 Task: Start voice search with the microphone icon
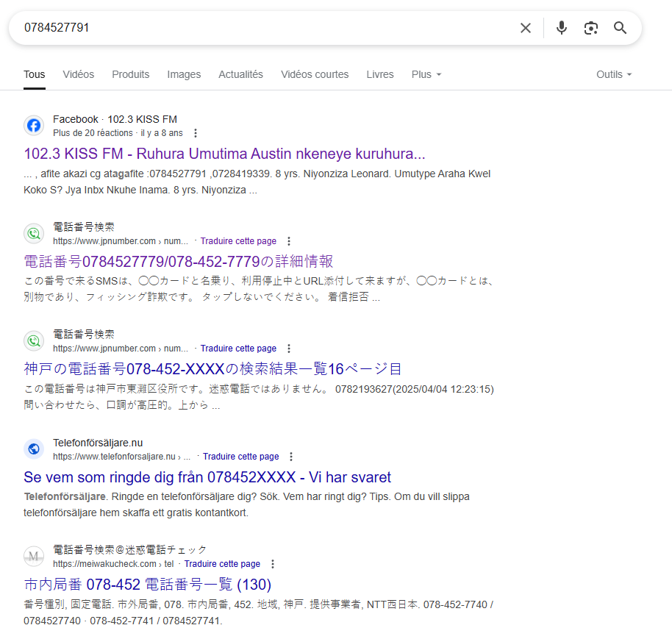562,28
